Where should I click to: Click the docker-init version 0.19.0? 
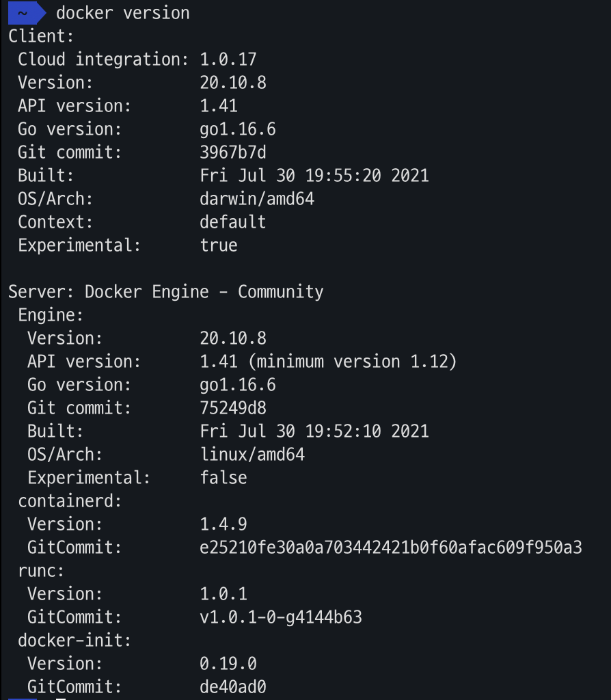click(228, 663)
